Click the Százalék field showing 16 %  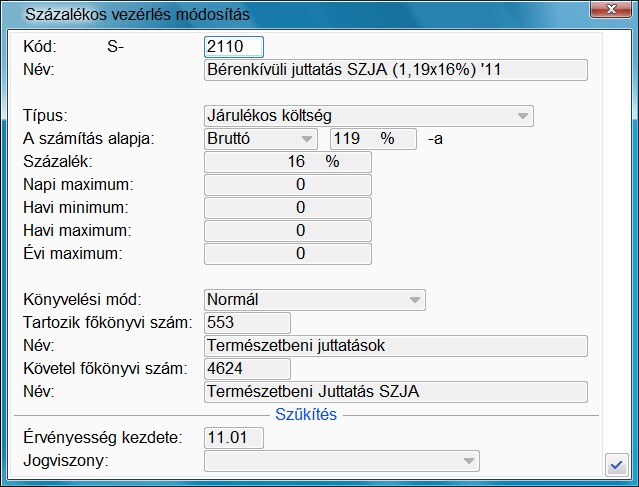[x=288, y=162]
